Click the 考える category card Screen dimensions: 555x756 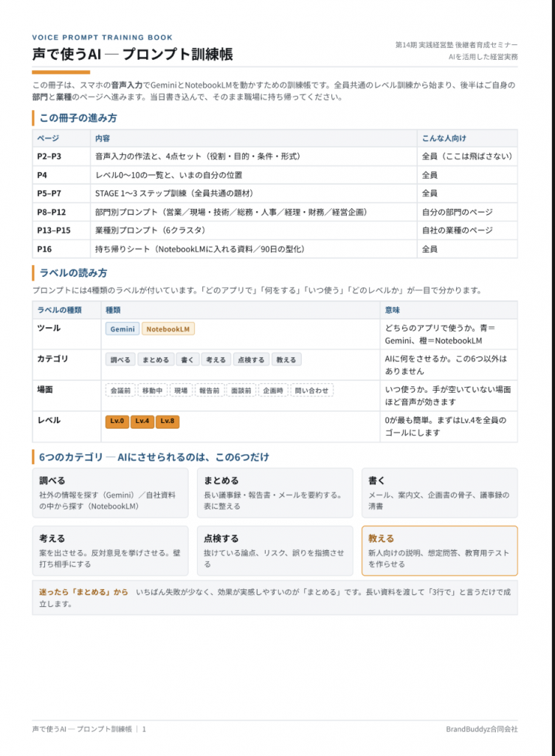pos(110,551)
